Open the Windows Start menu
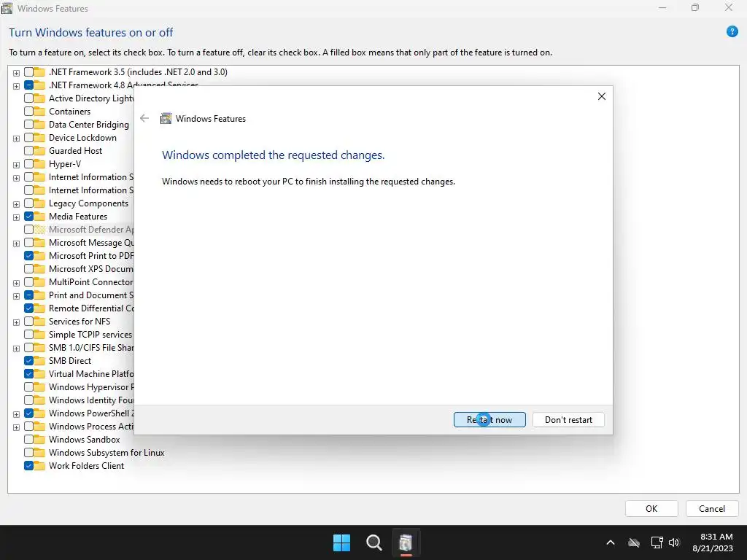The image size is (747, 560). (341, 542)
